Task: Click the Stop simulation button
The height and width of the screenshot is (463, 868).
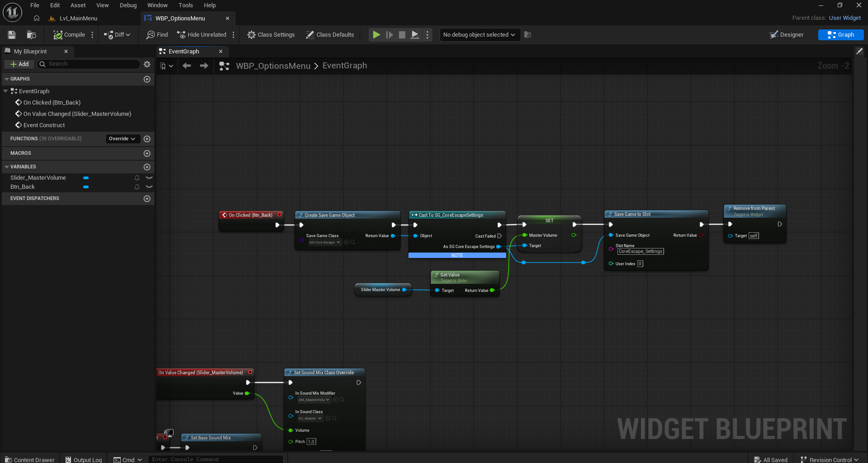Action: click(402, 35)
